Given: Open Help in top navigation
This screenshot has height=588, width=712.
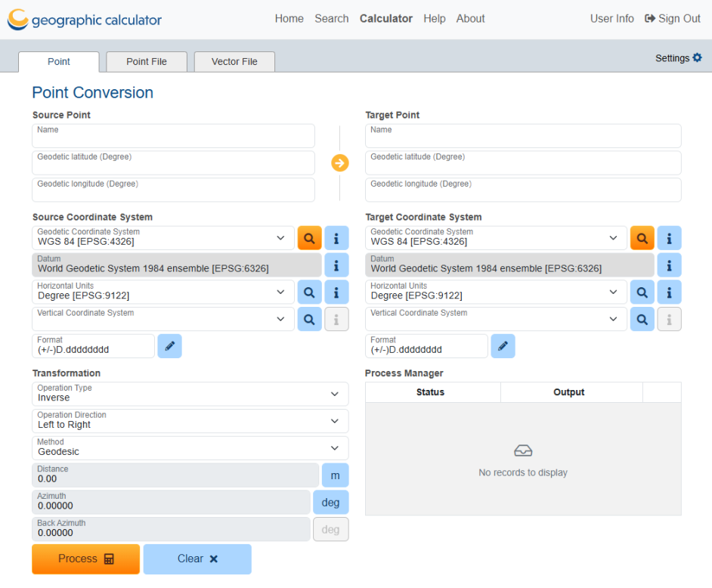Looking at the screenshot, I should tap(435, 19).
